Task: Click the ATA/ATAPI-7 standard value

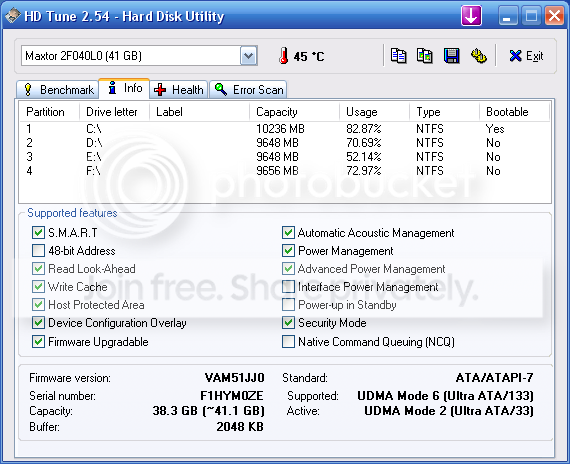Action: 494,377
